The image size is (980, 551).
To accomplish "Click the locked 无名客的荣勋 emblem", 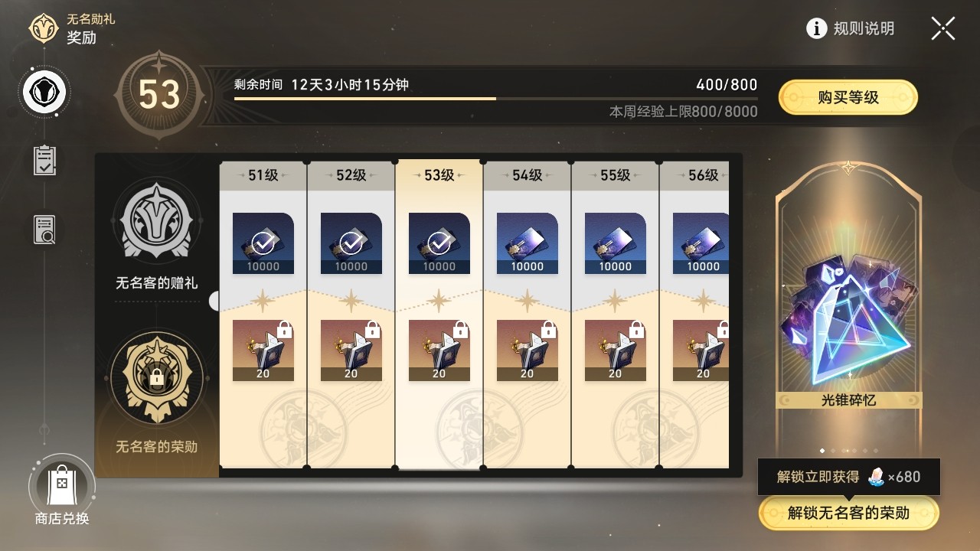I will (157, 377).
